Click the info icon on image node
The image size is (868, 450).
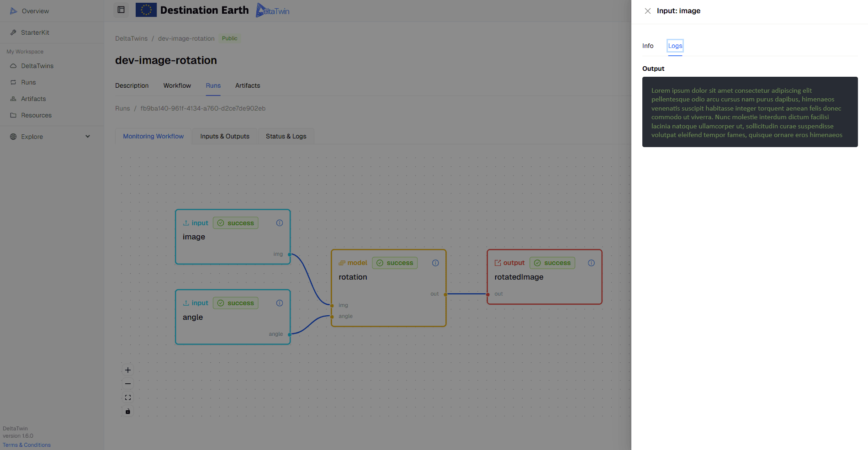tap(280, 223)
